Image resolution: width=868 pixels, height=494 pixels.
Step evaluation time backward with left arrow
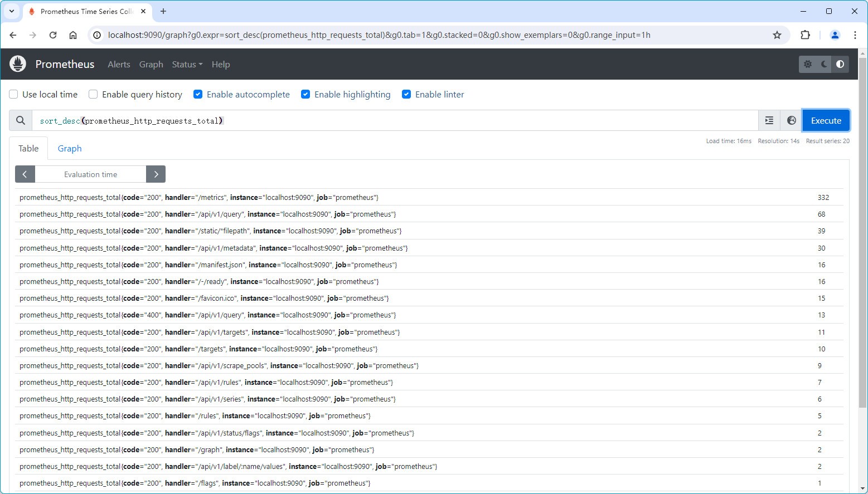point(25,174)
